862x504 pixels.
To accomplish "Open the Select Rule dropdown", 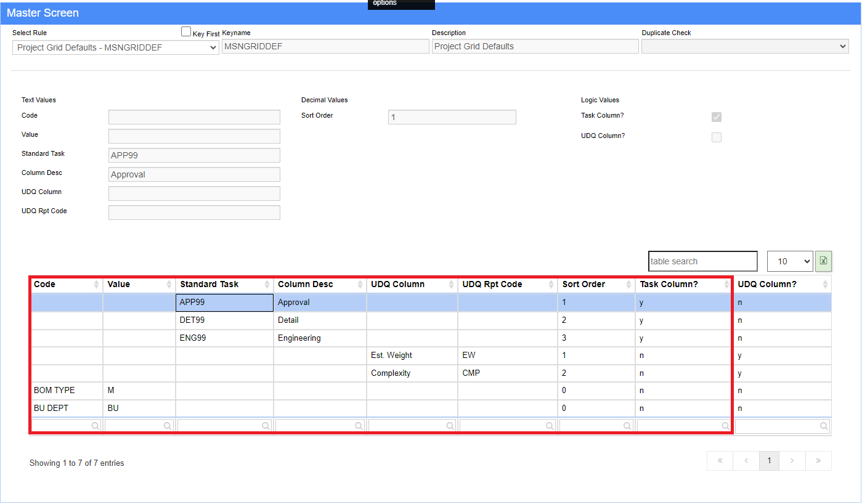I will tap(116, 47).
